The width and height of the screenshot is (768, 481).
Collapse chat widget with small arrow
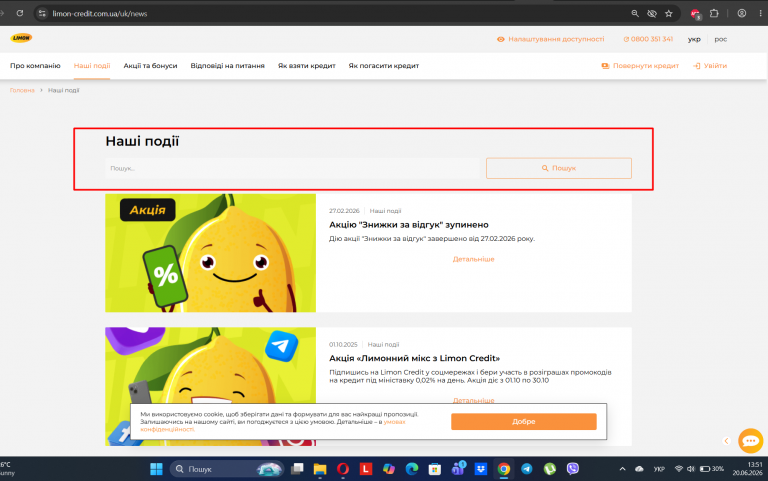tap(726, 441)
